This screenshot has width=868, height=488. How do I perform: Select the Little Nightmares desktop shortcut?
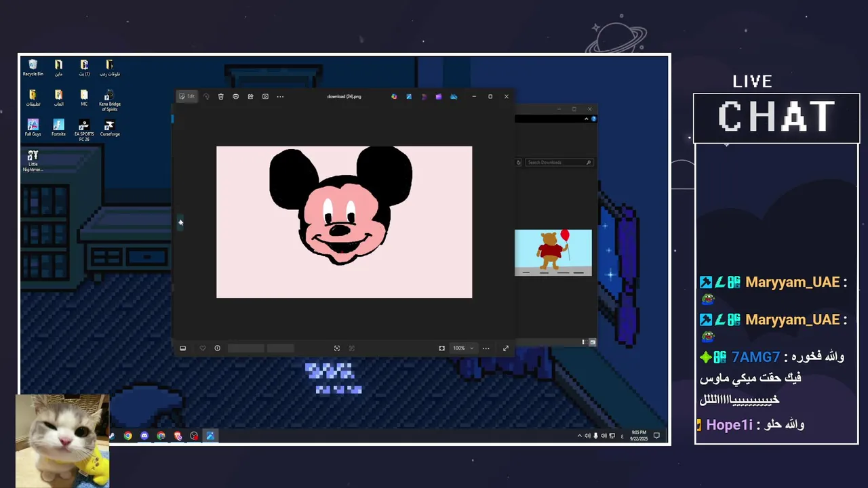tap(33, 161)
